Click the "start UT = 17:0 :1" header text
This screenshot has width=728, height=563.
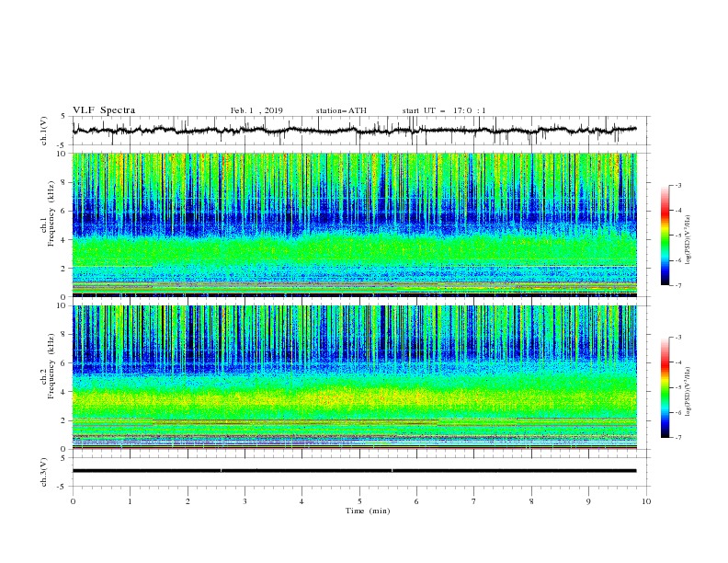(x=444, y=110)
